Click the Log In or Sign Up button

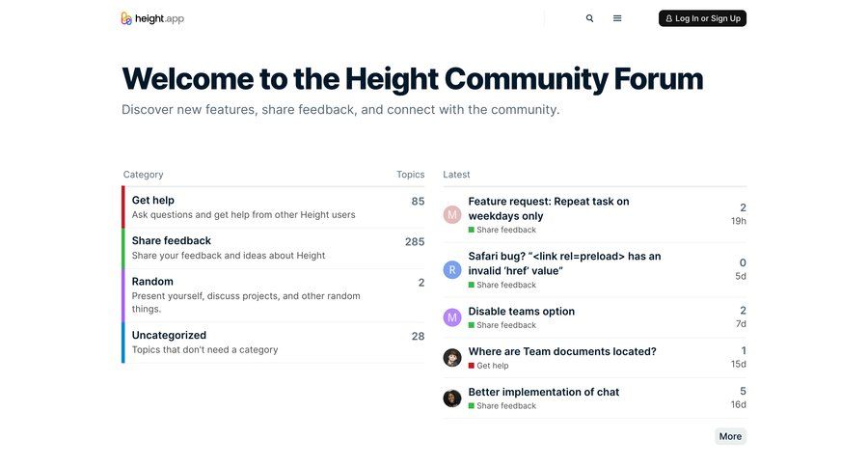tap(702, 18)
